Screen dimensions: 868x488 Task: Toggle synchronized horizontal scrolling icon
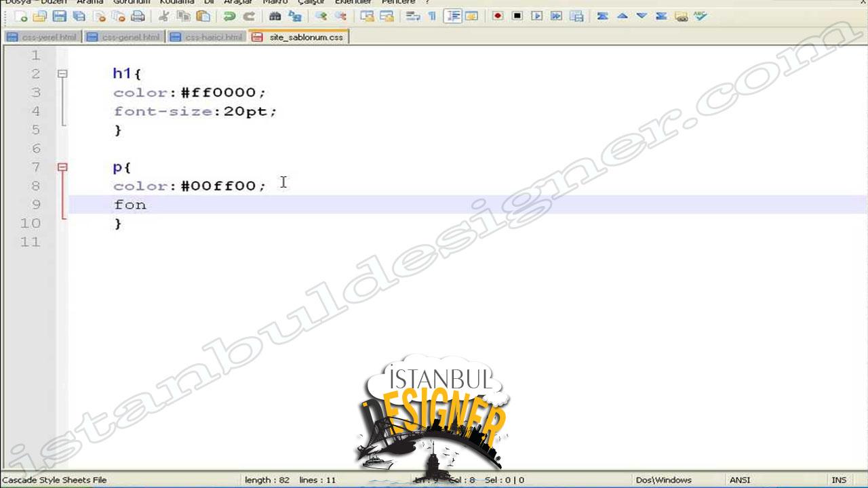387,16
